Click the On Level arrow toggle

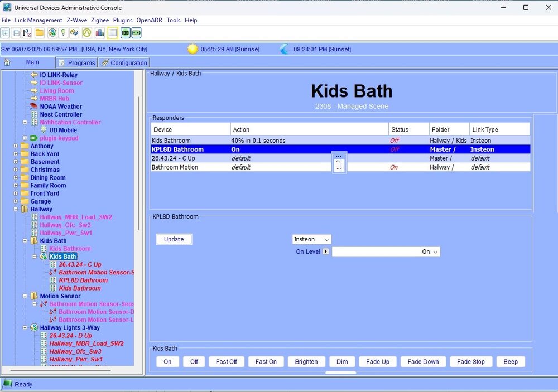(x=326, y=252)
